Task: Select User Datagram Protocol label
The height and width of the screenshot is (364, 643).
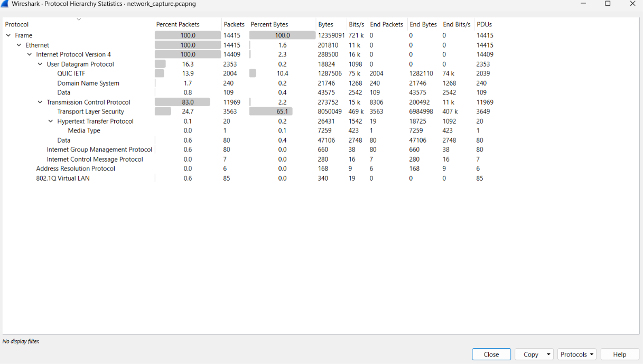Action: tap(80, 64)
